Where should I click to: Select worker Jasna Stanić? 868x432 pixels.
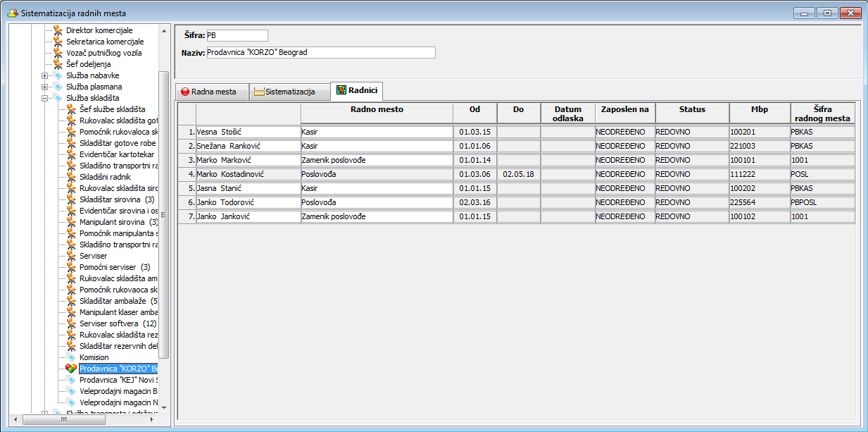[x=248, y=188]
